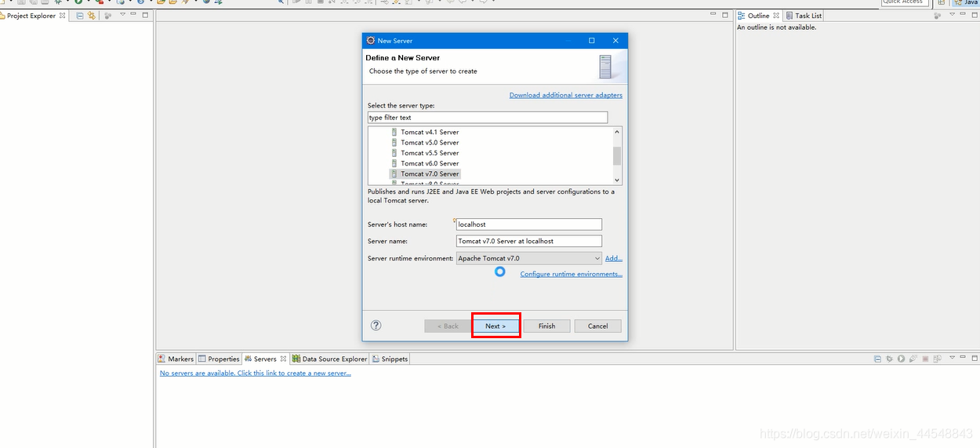
Task: Open the Snippets tab
Action: (x=390, y=359)
